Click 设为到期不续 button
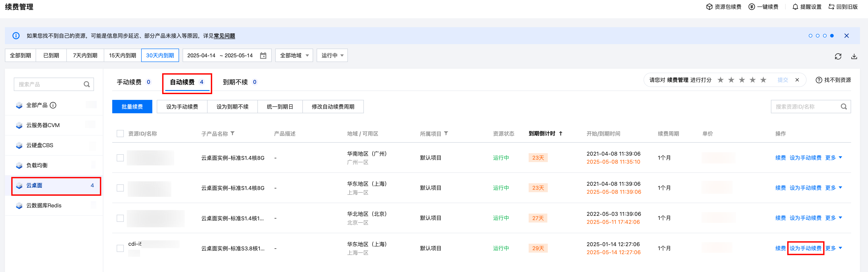The height and width of the screenshot is (272, 868). [x=232, y=107]
